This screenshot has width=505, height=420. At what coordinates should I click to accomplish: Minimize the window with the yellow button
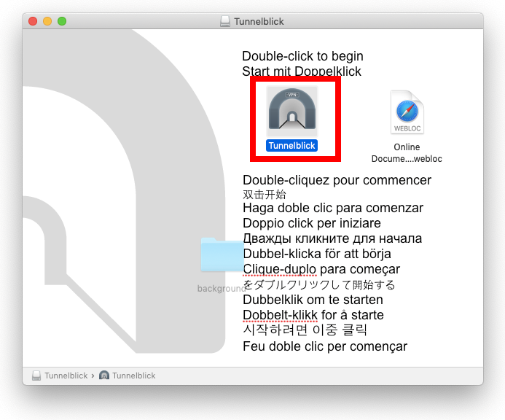pyautogui.click(x=47, y=21)
